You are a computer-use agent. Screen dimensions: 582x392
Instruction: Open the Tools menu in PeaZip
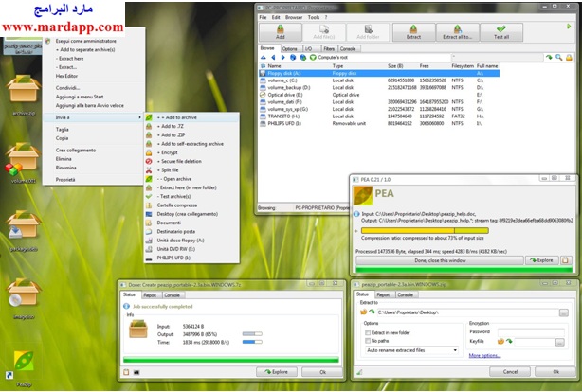click(x=313, y=17)
